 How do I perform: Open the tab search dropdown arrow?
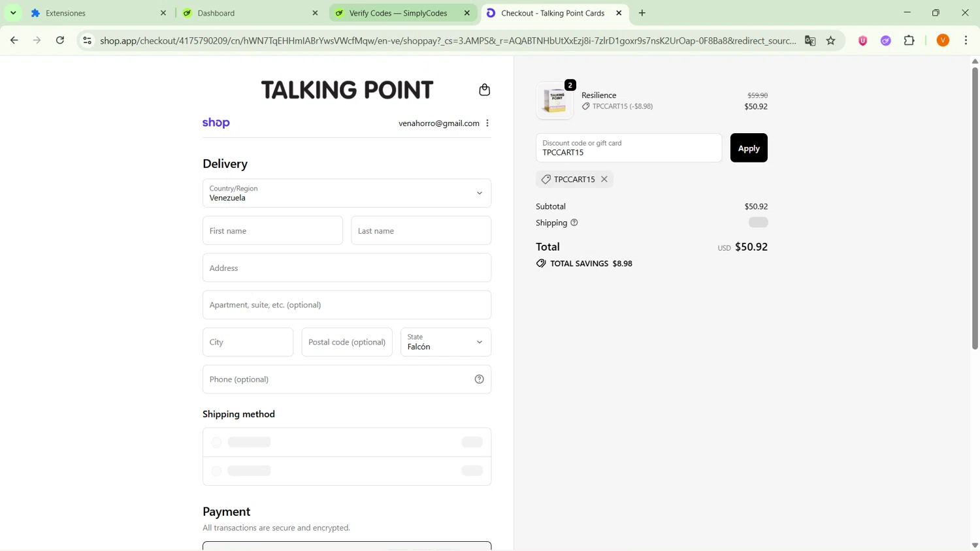(13, 13)
